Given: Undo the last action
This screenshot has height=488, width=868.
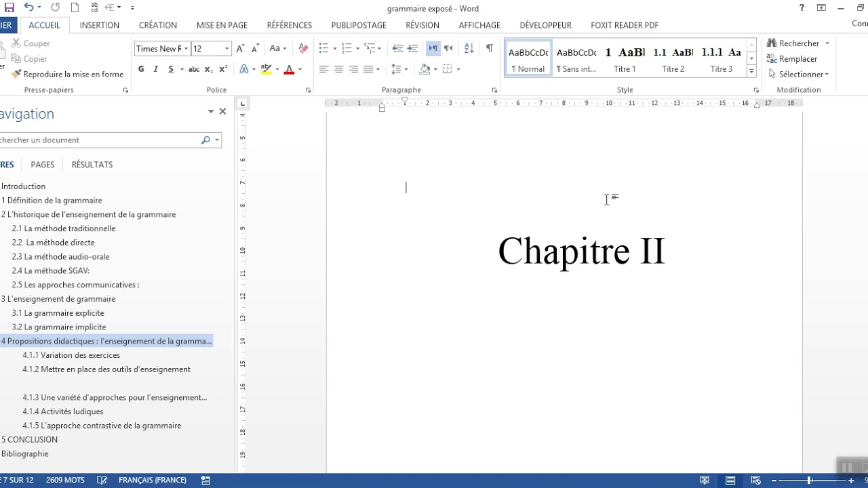Looking at the screenshot, I should coord(28,8).
